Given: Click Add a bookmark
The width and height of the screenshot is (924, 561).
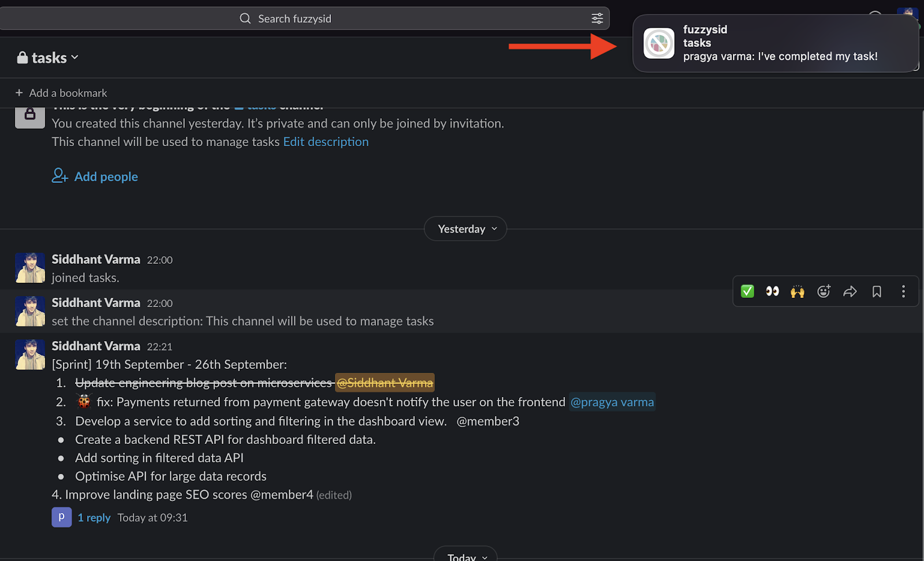Looking at the screenshot, I should (61, 93).
